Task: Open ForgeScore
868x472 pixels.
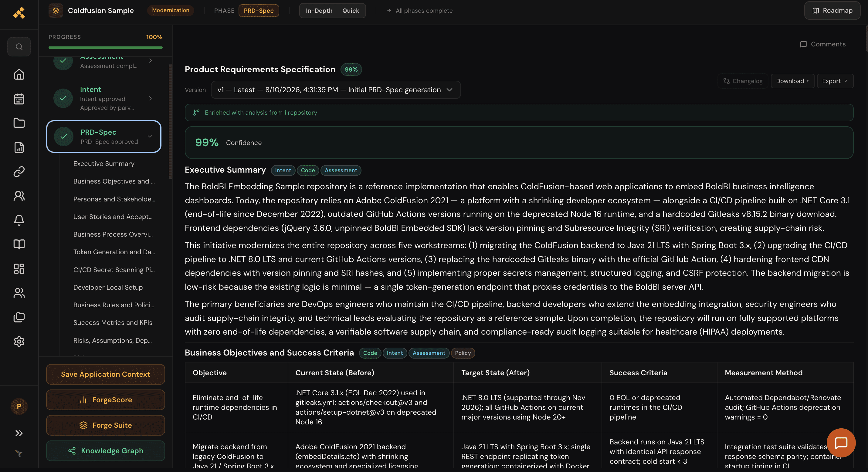Action: click(106, 400)
